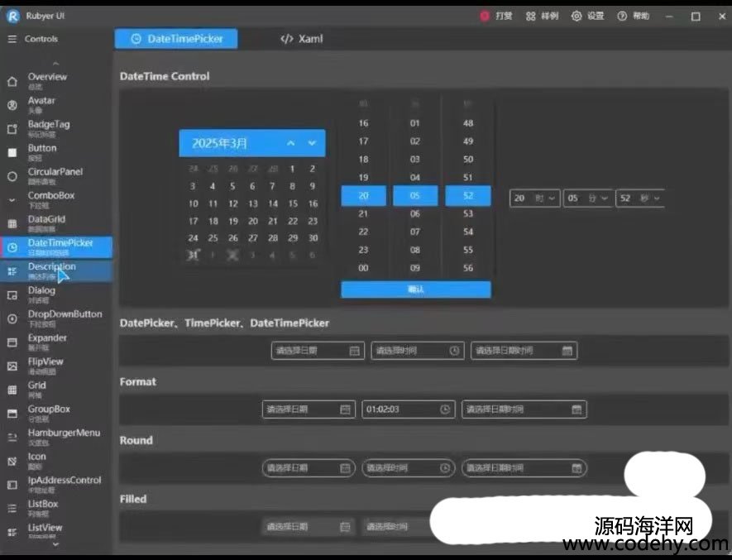Click the Rubyer UI logo icon
Screen dimensions: 732x560
click(12, 16)
